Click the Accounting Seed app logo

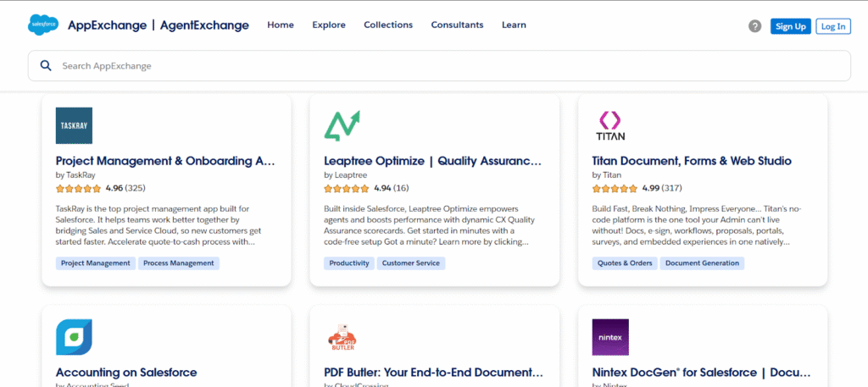(74, 337)
